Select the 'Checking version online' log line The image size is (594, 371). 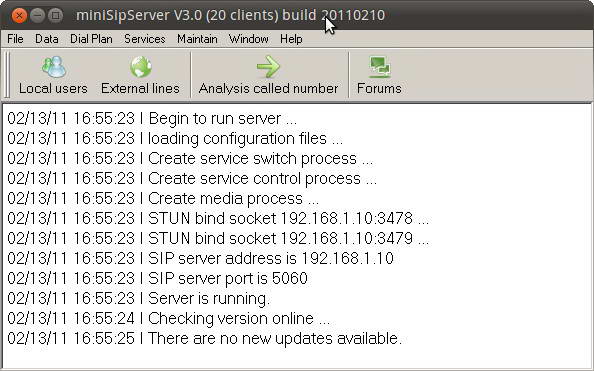coord(169,319)
